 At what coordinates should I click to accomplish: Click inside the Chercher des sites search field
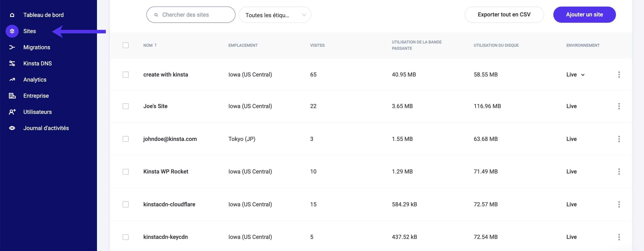191,14
